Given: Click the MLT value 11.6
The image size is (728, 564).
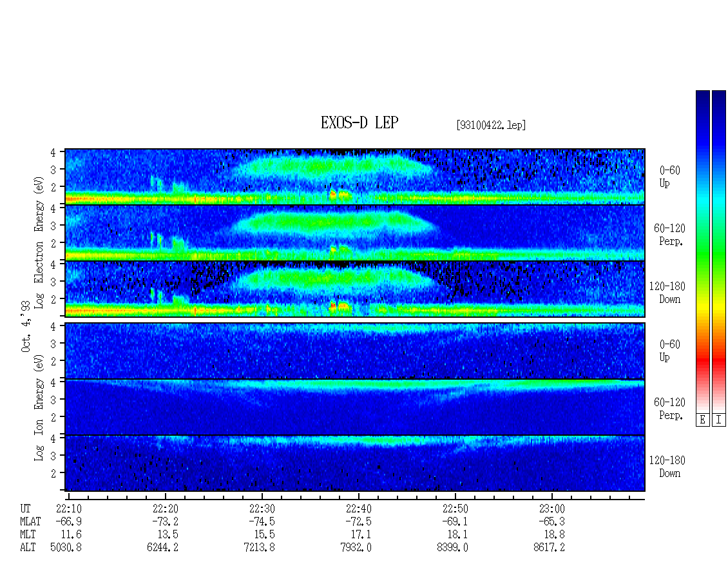Looking at the screenshot, I should [71, 535].
